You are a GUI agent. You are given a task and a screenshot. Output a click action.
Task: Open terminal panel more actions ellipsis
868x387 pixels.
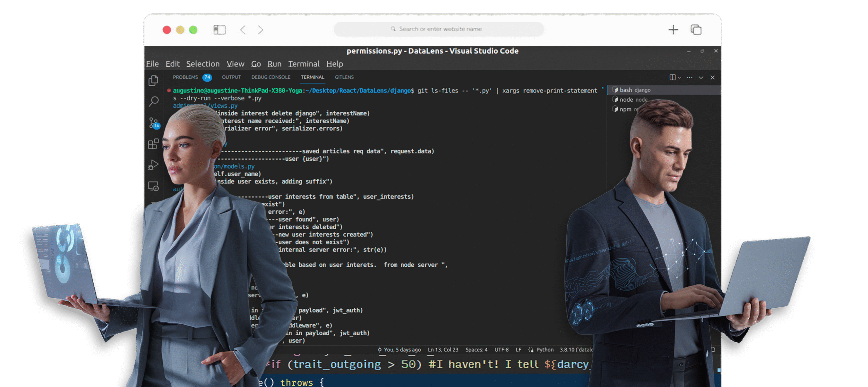coord(689,77)
